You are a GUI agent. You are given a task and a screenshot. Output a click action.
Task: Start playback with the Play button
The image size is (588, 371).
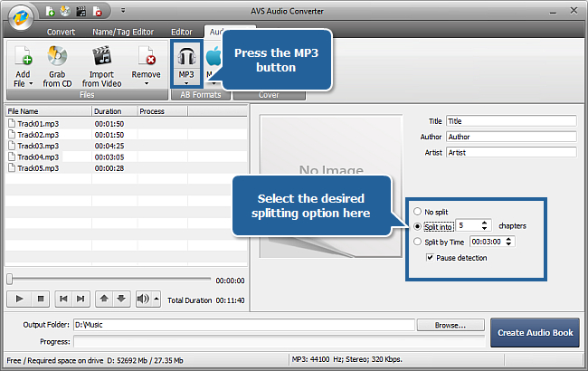20,299
